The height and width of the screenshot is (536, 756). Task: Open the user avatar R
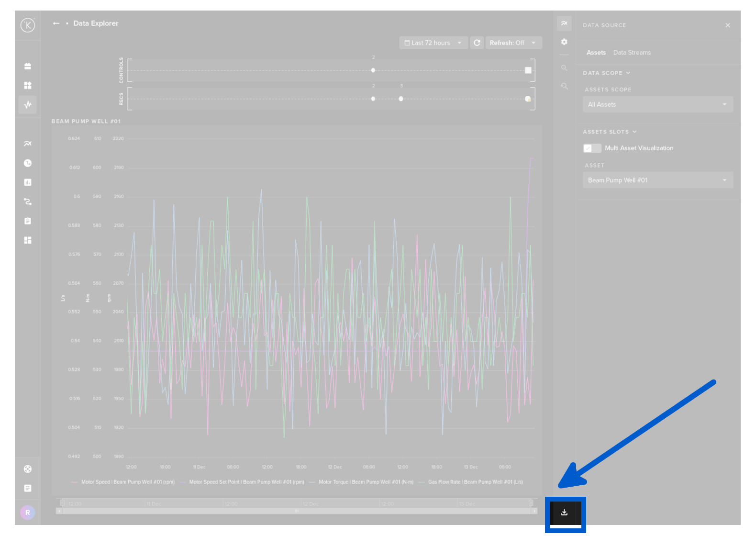[x=28, y=513]
